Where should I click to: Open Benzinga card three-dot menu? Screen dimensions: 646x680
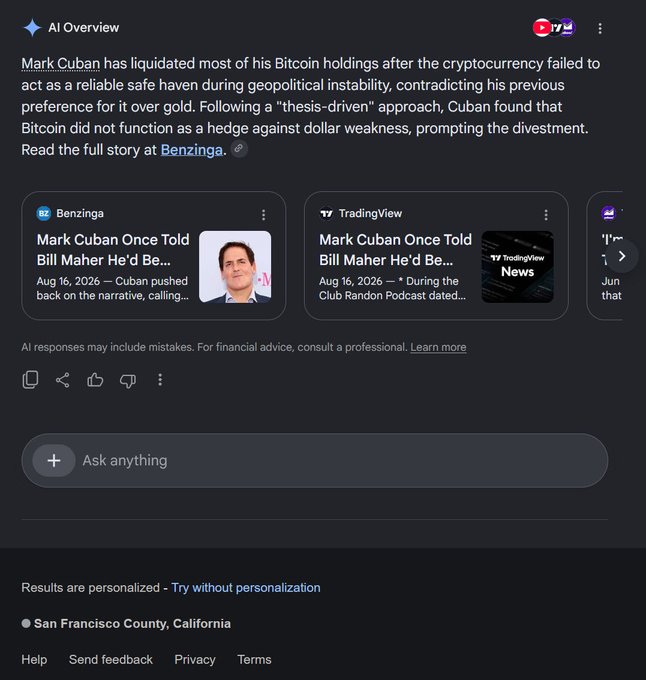coord(263,215)
